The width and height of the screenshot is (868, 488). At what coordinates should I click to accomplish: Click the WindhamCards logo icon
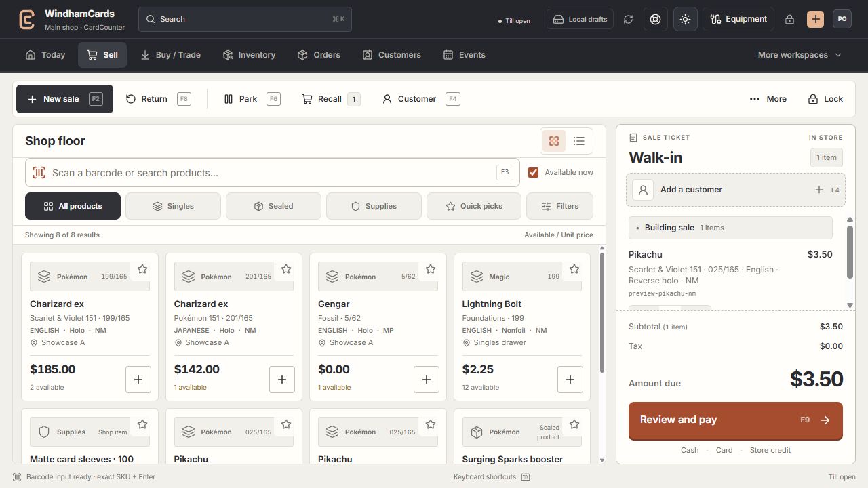coord(27,19)
